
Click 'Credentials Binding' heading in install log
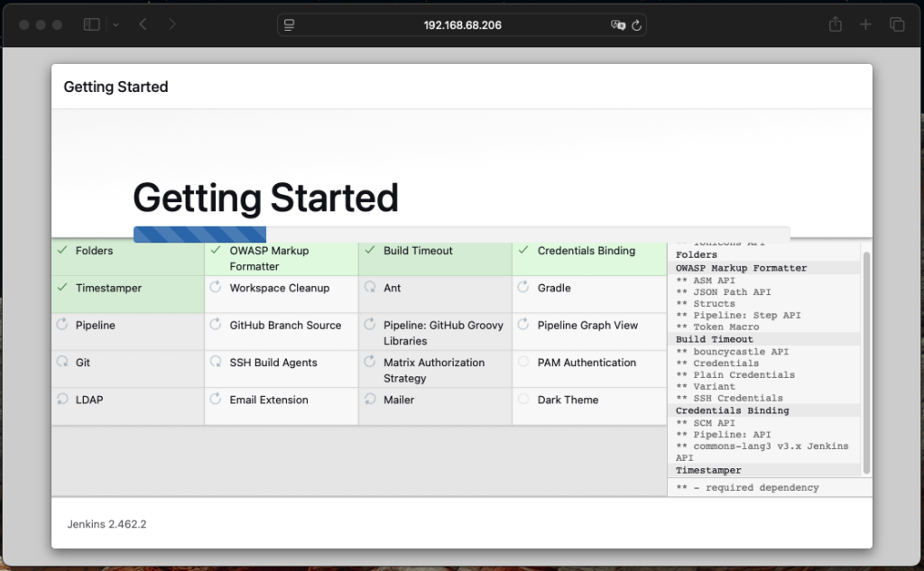(733, 410)
